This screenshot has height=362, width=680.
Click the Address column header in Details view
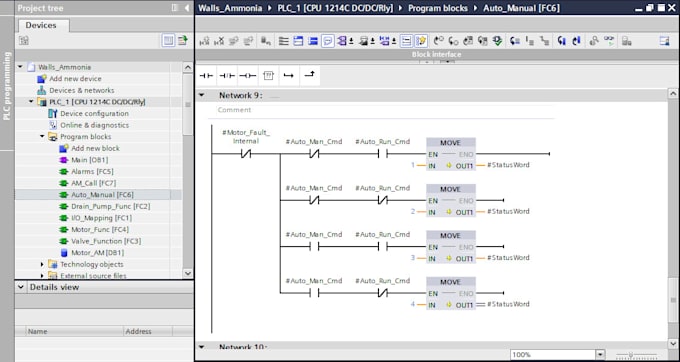tap(147, 331)
